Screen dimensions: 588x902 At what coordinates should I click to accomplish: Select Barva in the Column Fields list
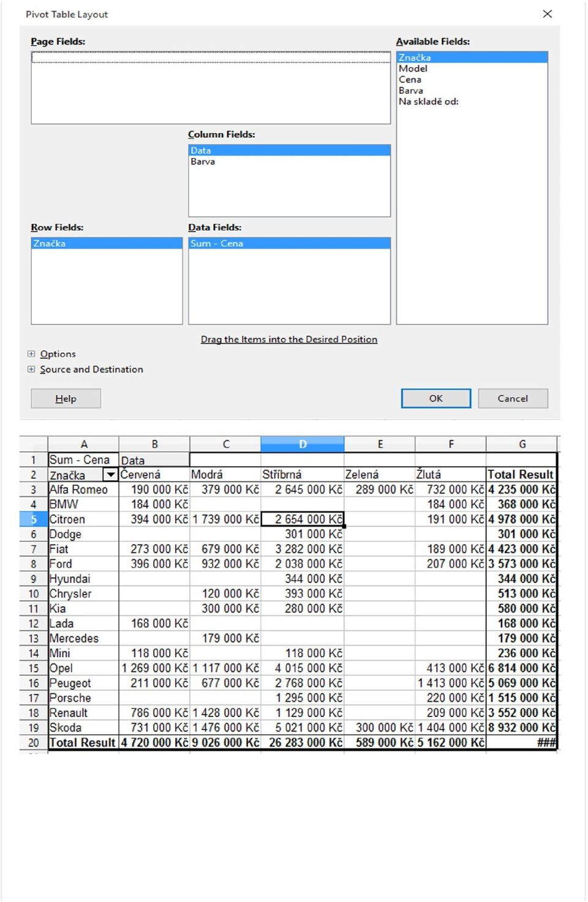click(x=289, y=162)
